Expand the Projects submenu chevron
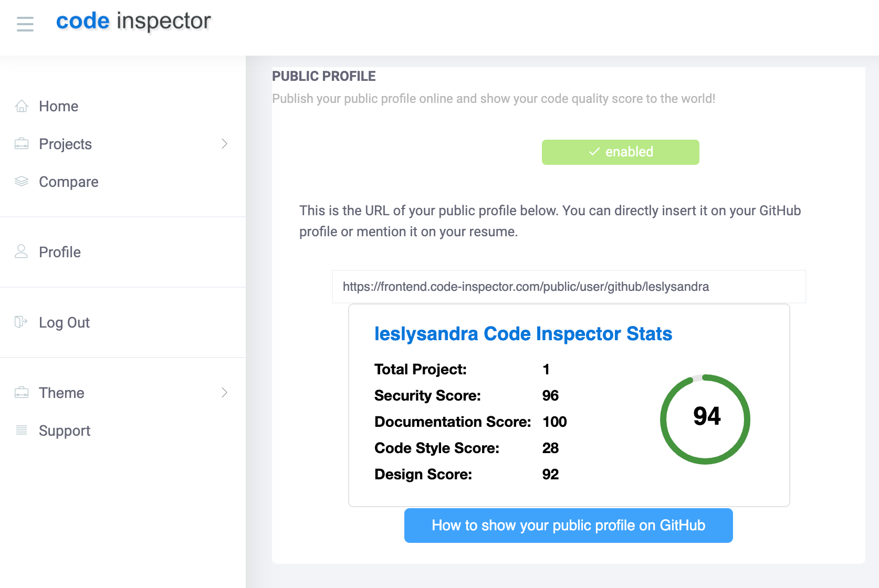879x588 pixels. pyautogui.click(x=225, y=144)
